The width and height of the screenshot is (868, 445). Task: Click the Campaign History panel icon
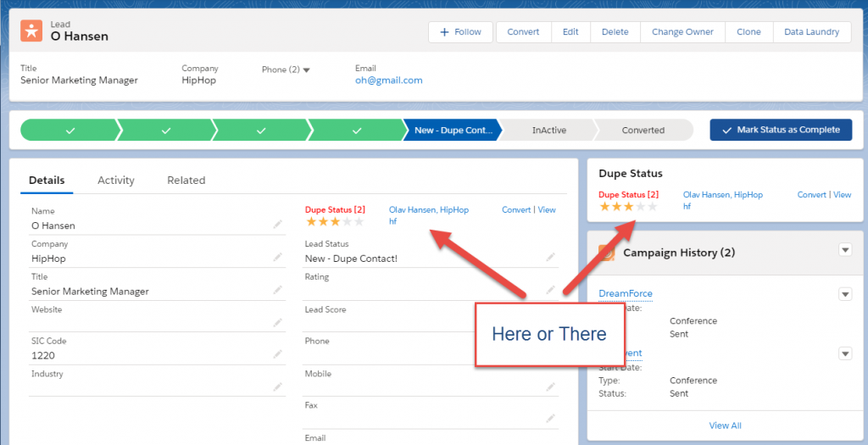pyautogui.click(x=606, y=253)
